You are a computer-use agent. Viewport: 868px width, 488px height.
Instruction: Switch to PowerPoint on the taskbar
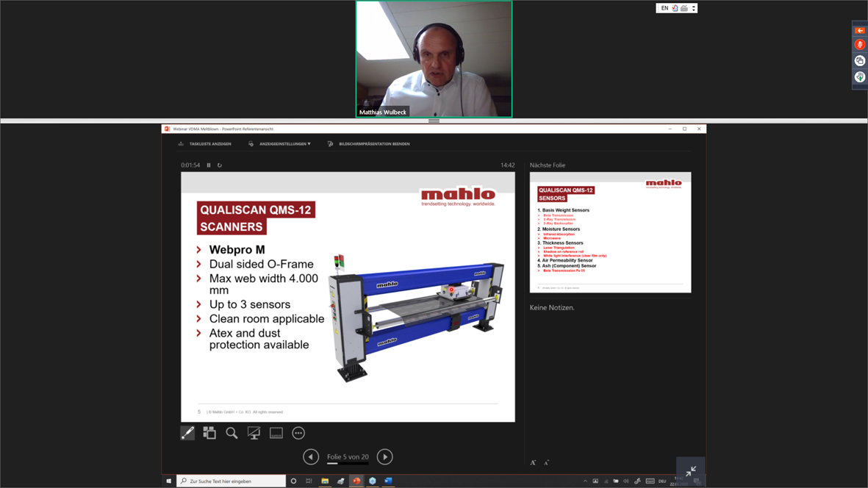click(356, 481)
